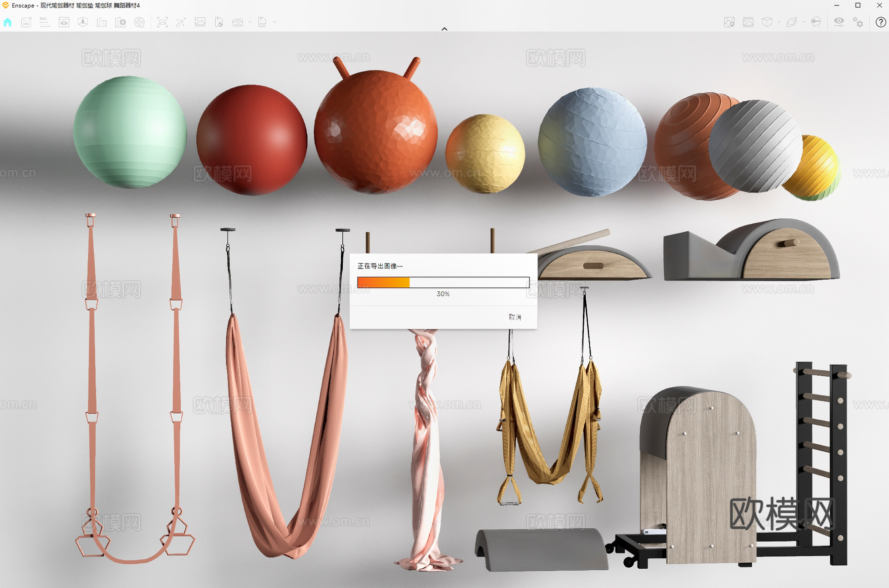Open the video editor film reel icon
Viewport: 889px width, 588px height.
[140, 22]
